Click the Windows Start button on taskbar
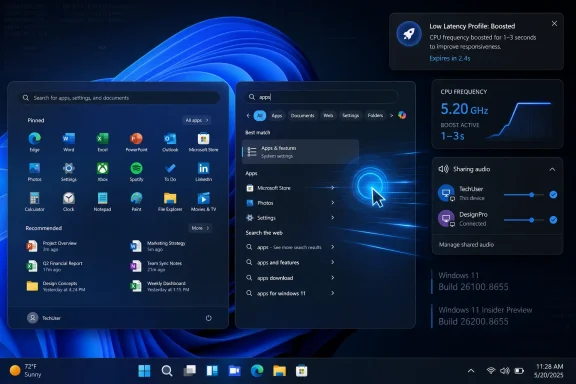The width and height of the screenshot is (576, 384). click(x=144, y=371)
